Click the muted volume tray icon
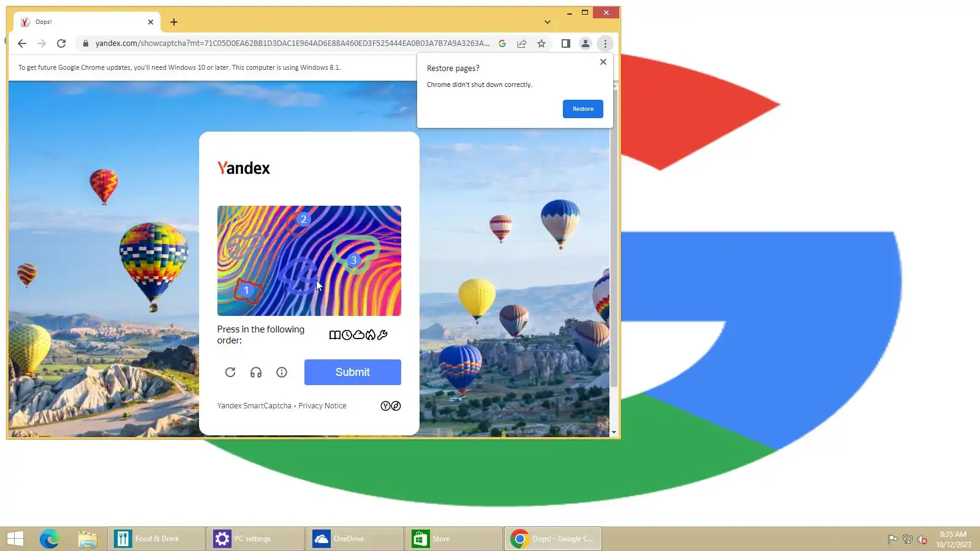 tap(922, 539)
